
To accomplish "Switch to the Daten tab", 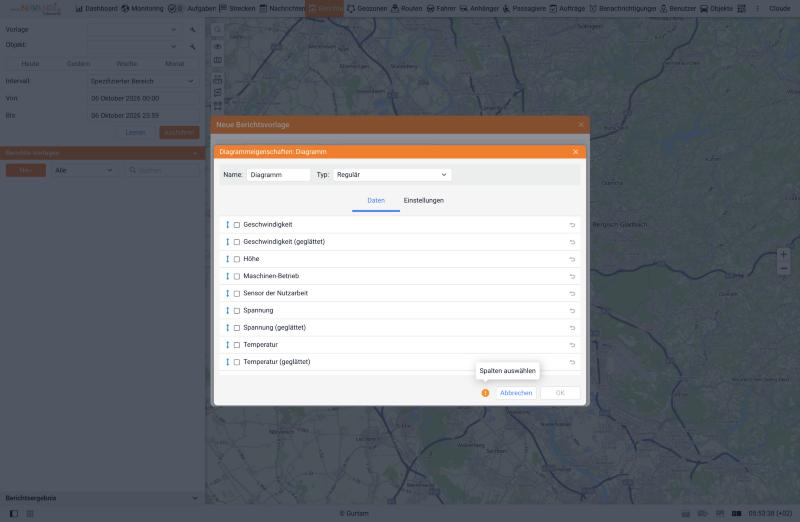I will 376,201.
